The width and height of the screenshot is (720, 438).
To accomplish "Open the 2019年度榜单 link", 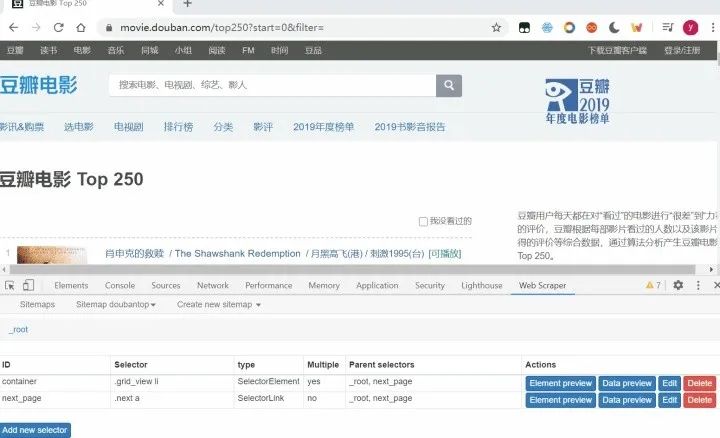I will 323,127.
